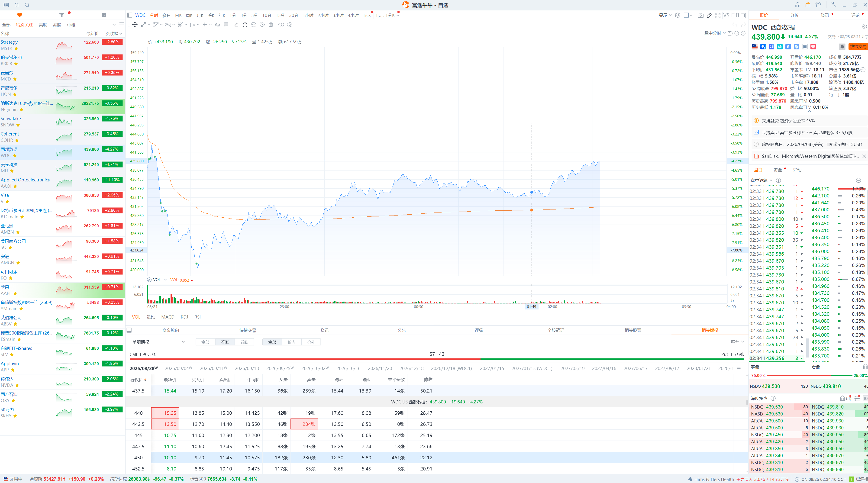
Task: Open the 资金流向 capital flow tab
Action: pos(171,330)
